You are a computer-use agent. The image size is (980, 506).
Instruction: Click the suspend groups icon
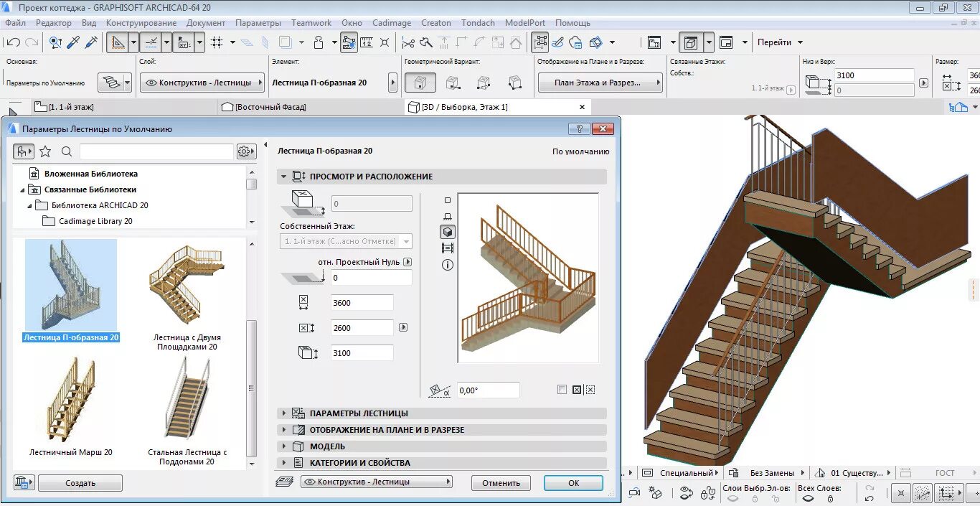coord(540,42)
